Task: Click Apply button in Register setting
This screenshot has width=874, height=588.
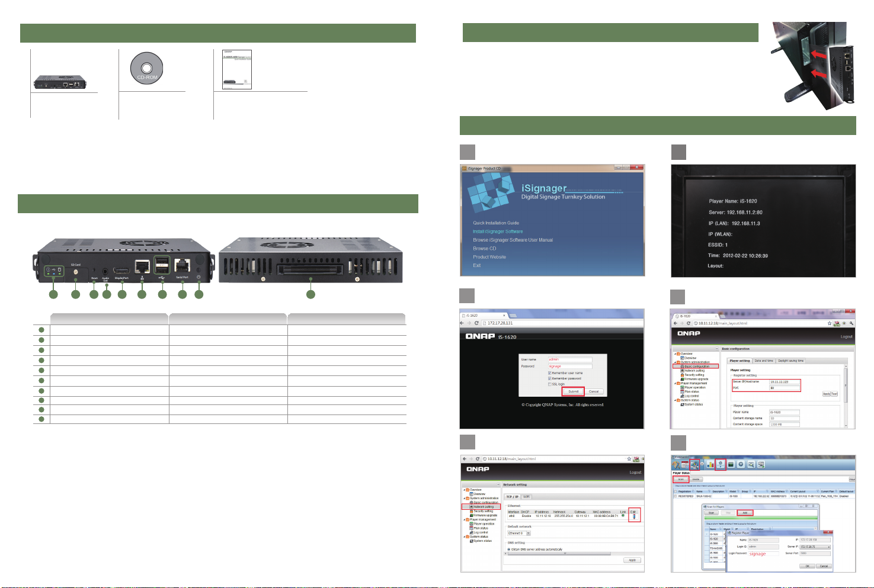Action: (827, 394)
